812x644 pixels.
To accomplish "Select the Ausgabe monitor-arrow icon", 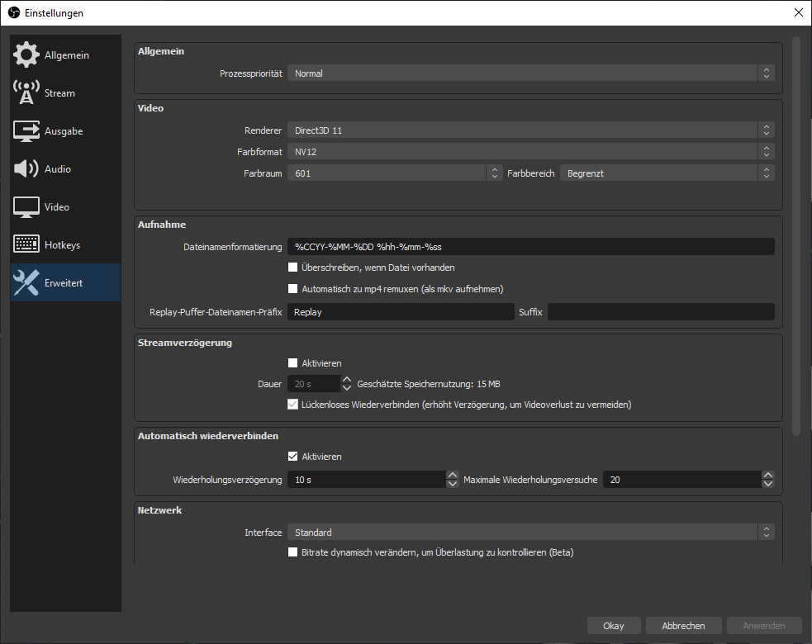I will click(26, 131).
